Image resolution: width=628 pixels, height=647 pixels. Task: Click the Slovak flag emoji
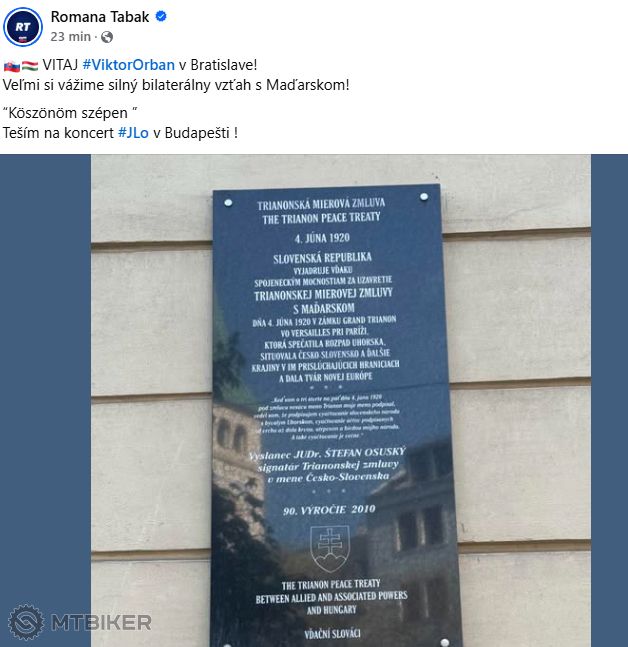(12, 66)
